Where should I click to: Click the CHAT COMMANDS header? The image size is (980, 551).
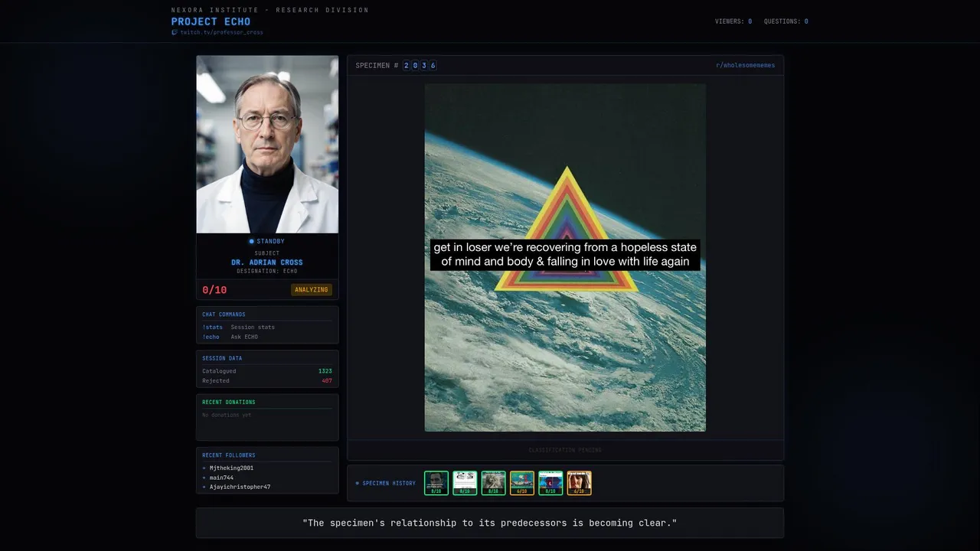pos(224,315)
